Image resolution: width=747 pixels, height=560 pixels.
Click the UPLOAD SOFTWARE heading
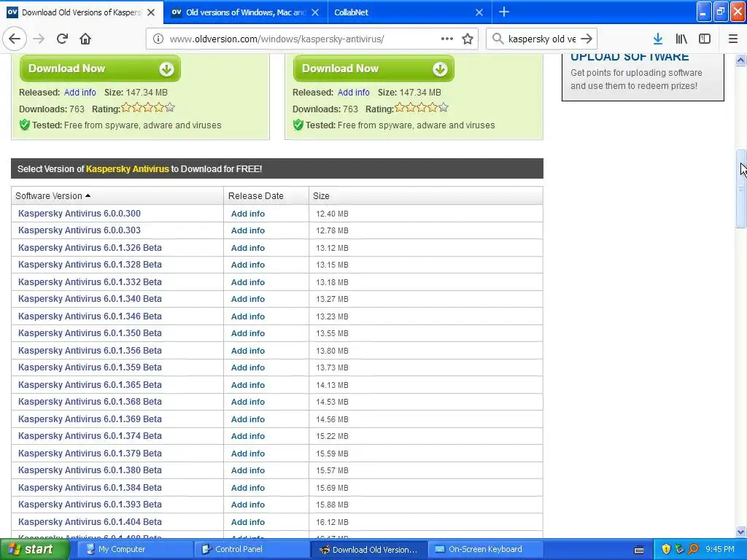click(x=630, y=57)
